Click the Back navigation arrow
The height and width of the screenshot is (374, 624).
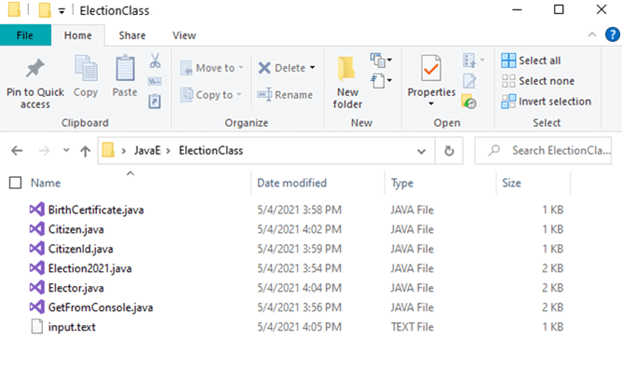(x=17, y=151)
